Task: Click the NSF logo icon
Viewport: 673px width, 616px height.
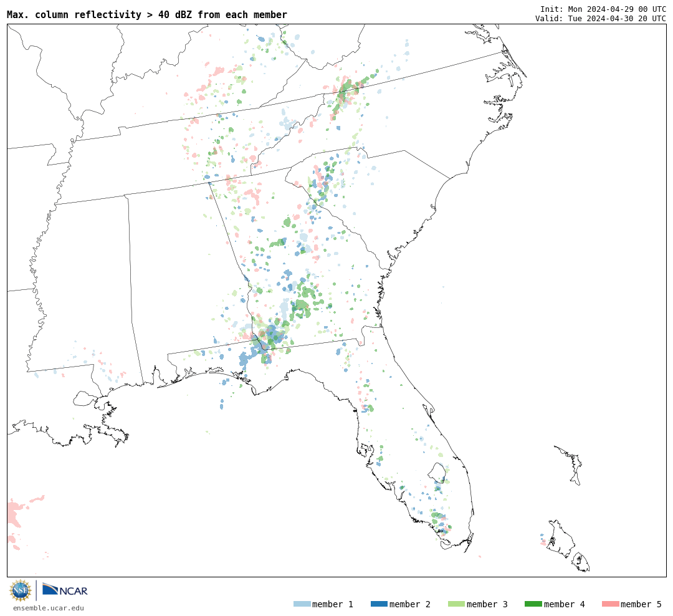Action: [21, 590]
